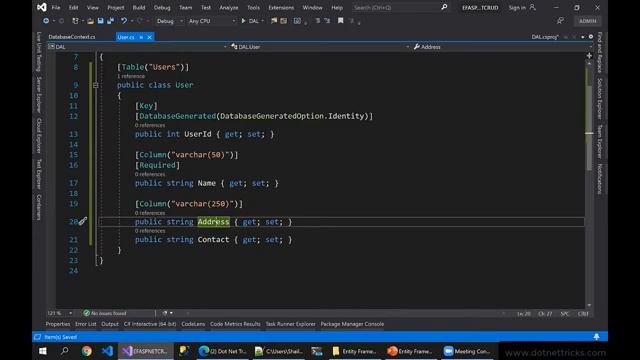The image size is (640, 360).
Task: Open the Error List panel tab
Action: pos(86,324)
